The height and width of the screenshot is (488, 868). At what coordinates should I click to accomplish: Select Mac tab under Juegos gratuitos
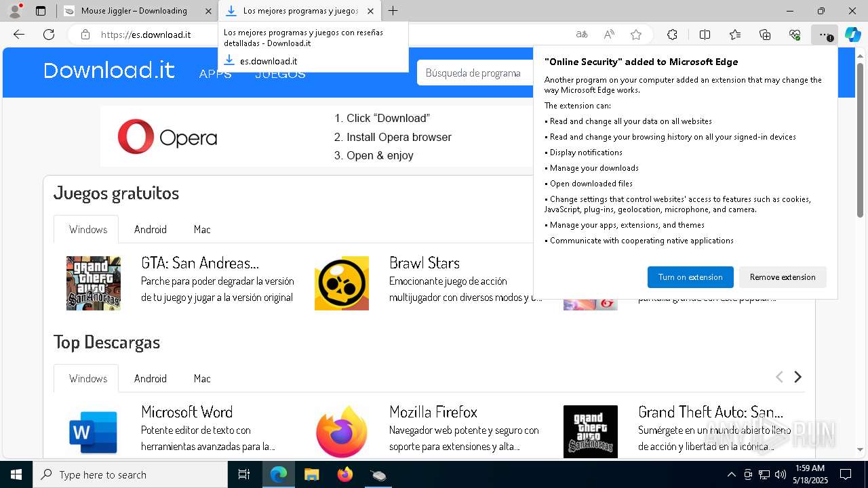[202, 229]
